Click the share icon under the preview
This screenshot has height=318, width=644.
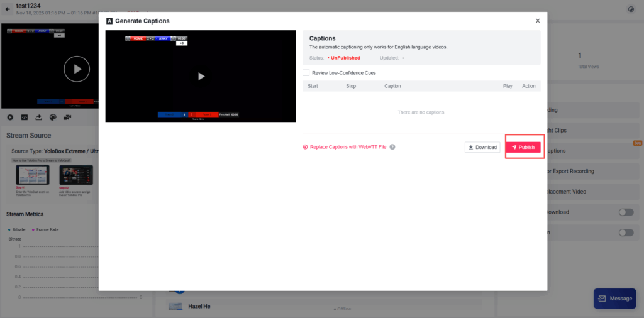39,117
